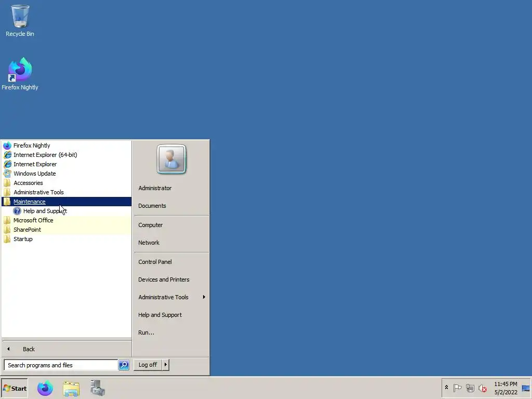
Task: Expand the Microsoft Office folder
Action: pyautogui.click(x=66, y=220)
